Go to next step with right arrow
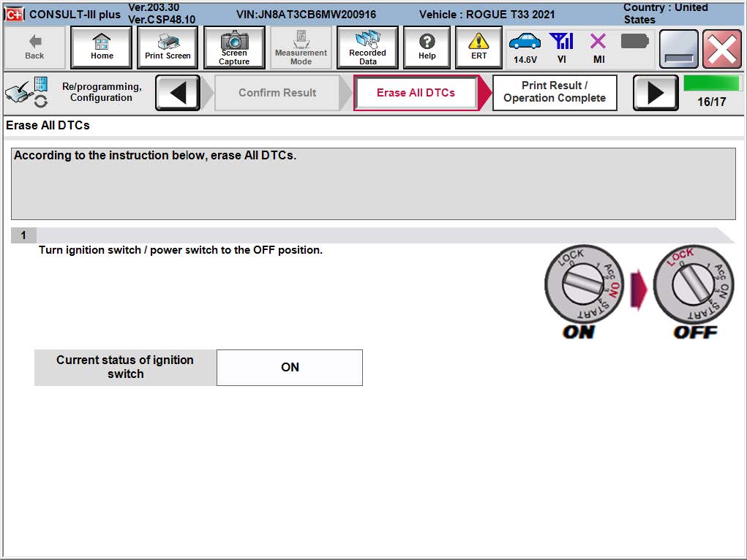 click(656, 92)
